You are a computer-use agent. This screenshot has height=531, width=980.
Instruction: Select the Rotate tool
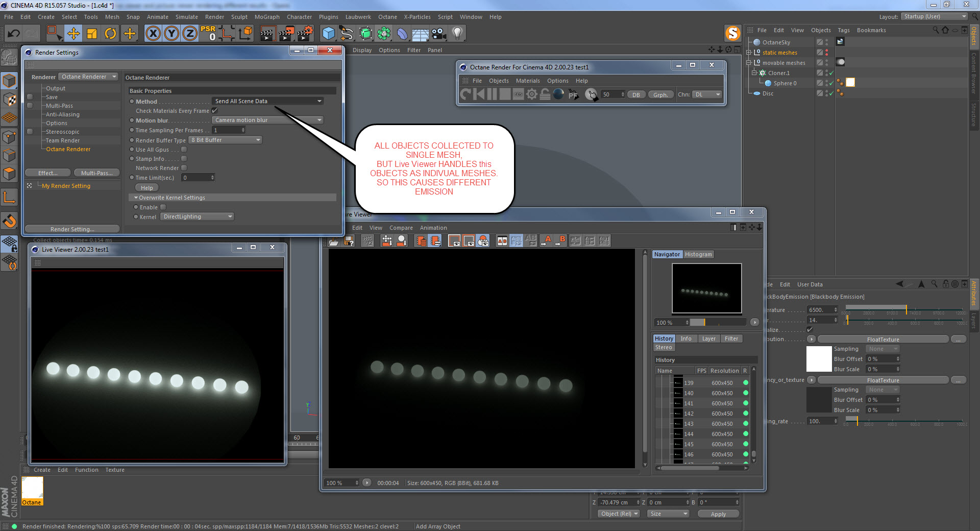pyautogui.click(x=110, y=34)
